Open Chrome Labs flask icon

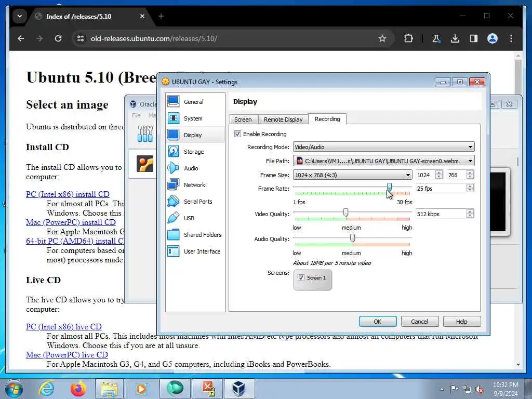pos(436,38)
